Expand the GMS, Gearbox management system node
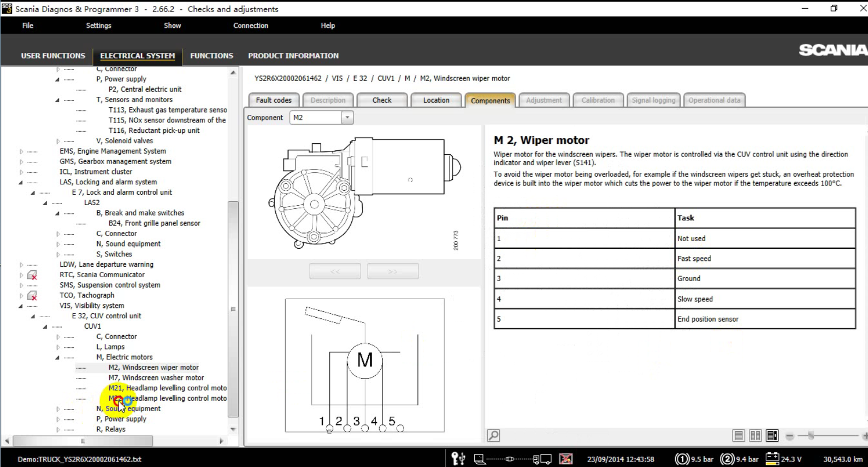Screen dimensions: 868x467 coord(21,162)
